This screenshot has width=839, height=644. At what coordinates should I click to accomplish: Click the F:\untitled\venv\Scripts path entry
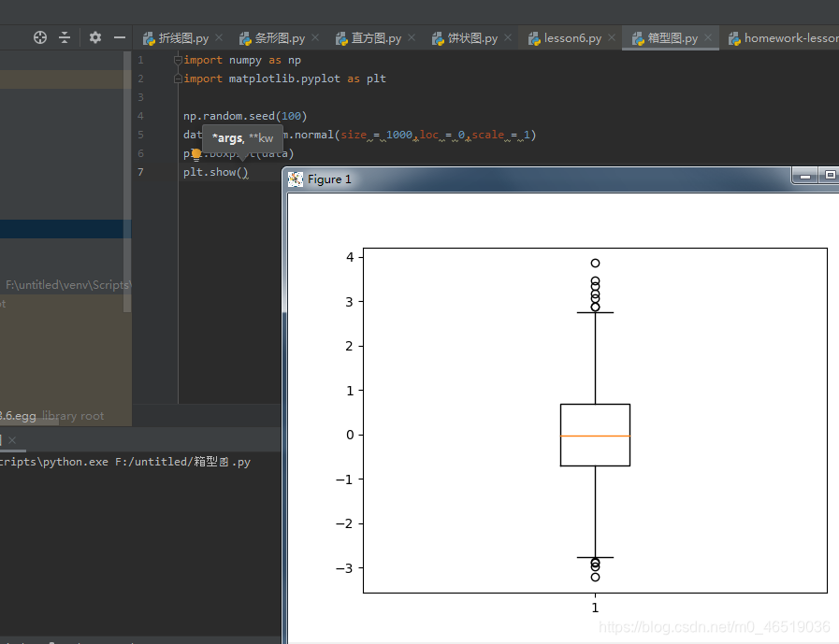(x=68, y=284)
